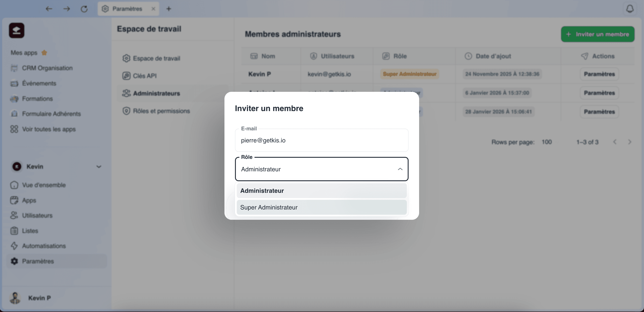Click the Utilisateurs sidebar icon
Viewport: 644px width, 312px height.
click(14, 215)
